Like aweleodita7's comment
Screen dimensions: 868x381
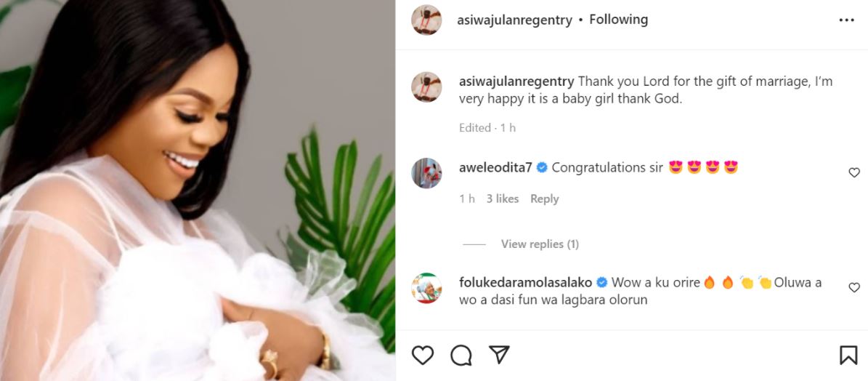854,173
